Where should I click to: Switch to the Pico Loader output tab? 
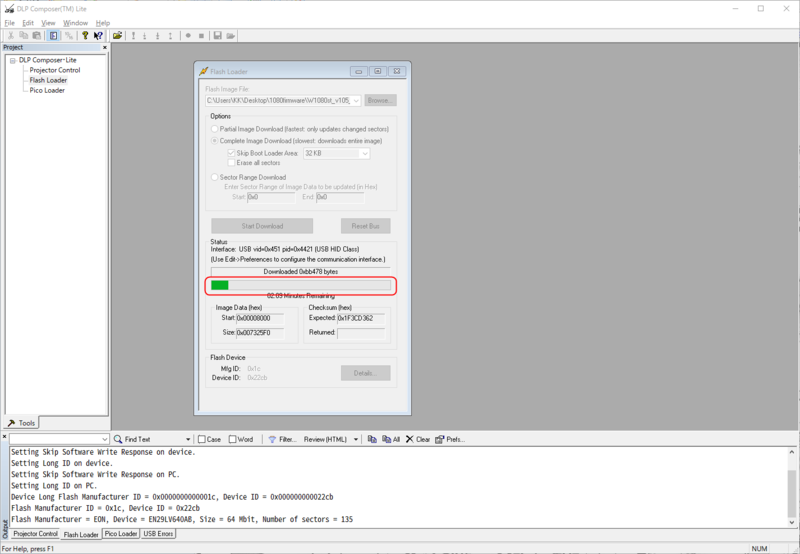pyautogui.click(x=121, y=534)
